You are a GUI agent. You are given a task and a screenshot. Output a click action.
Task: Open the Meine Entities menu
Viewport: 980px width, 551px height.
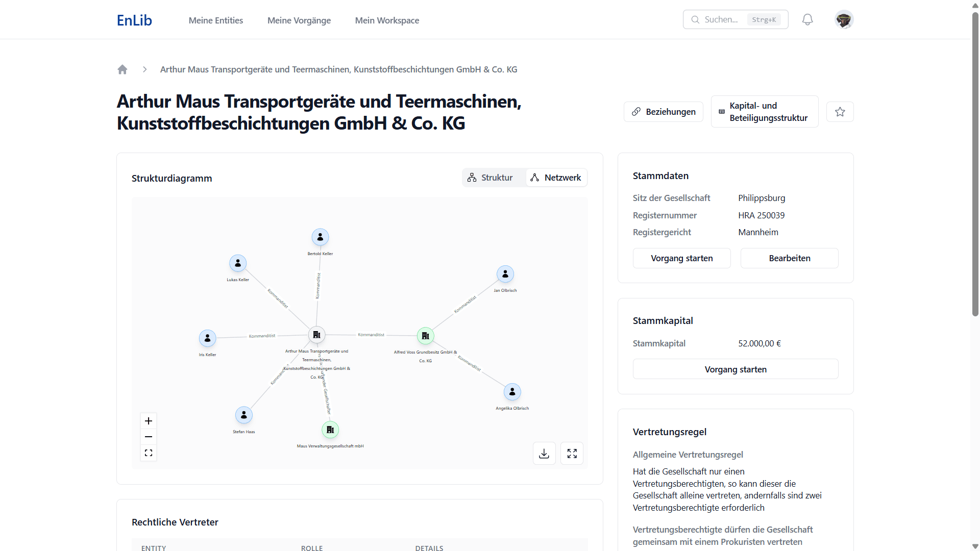215,20
